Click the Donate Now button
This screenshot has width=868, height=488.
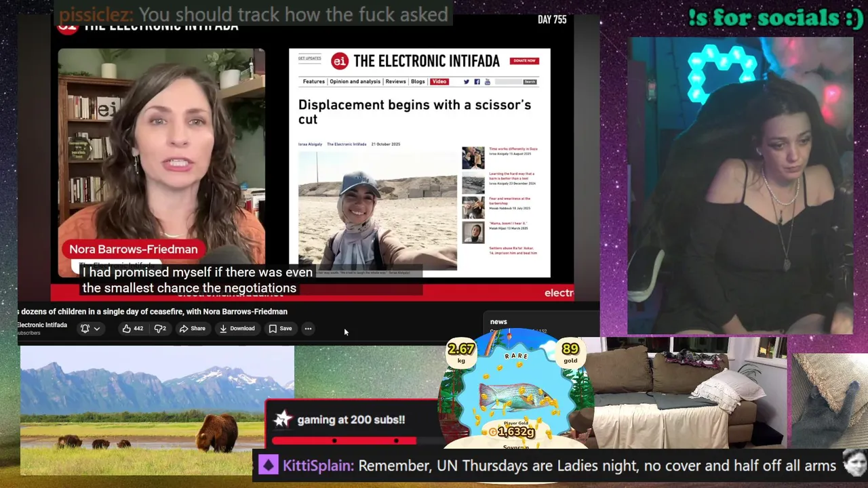524,60
